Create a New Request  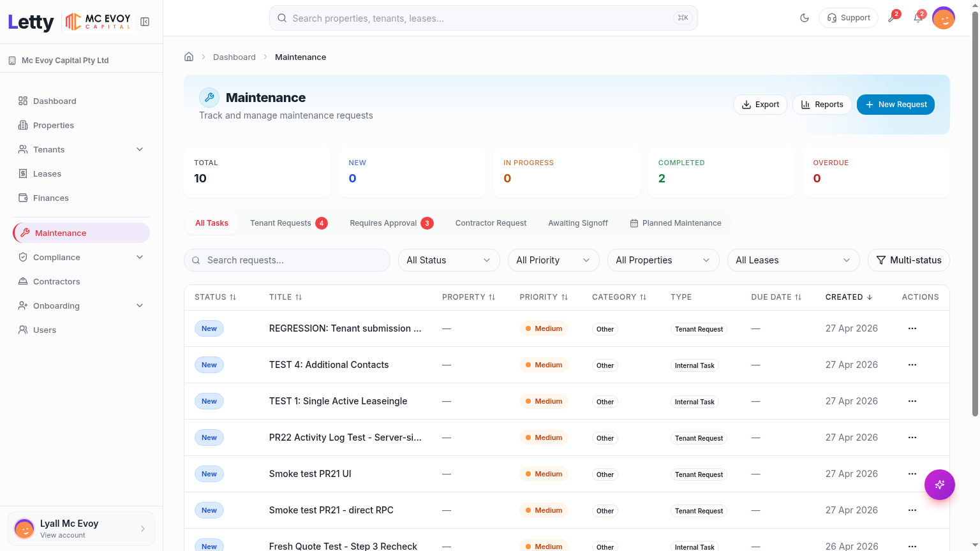coord(896,105)
